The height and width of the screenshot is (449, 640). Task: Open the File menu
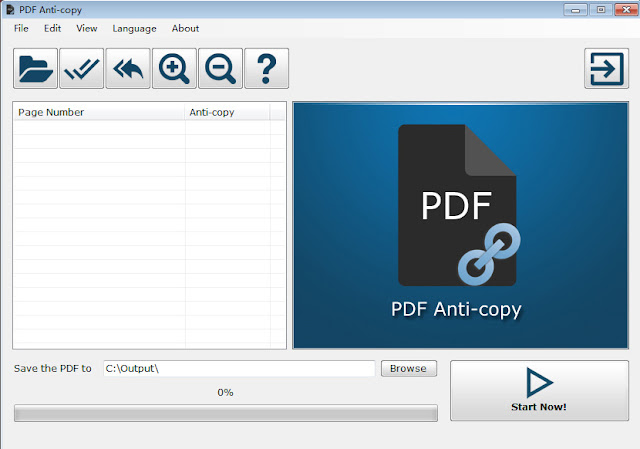click(x=21, y=28)
